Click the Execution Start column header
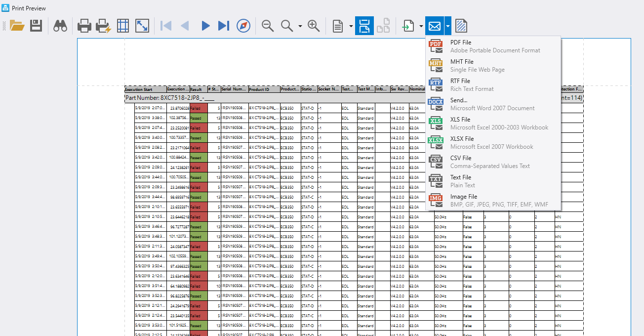The height and width of the screenshot is (336, 644). click(146, 89)
